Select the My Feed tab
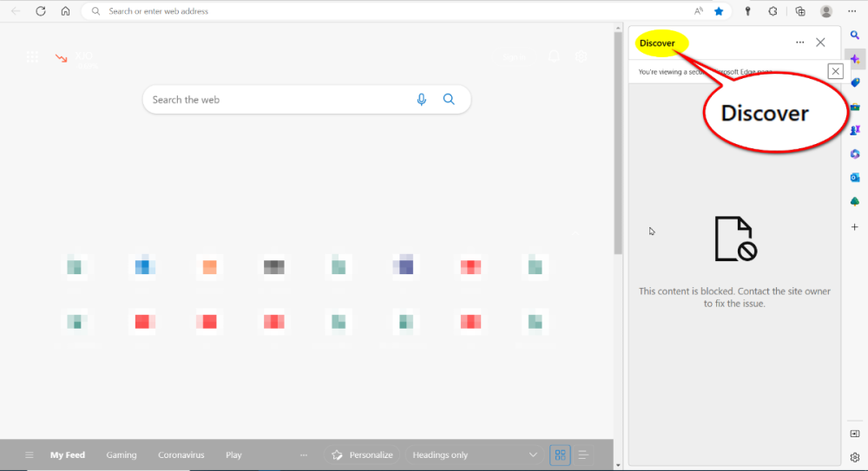 (68, 455)
